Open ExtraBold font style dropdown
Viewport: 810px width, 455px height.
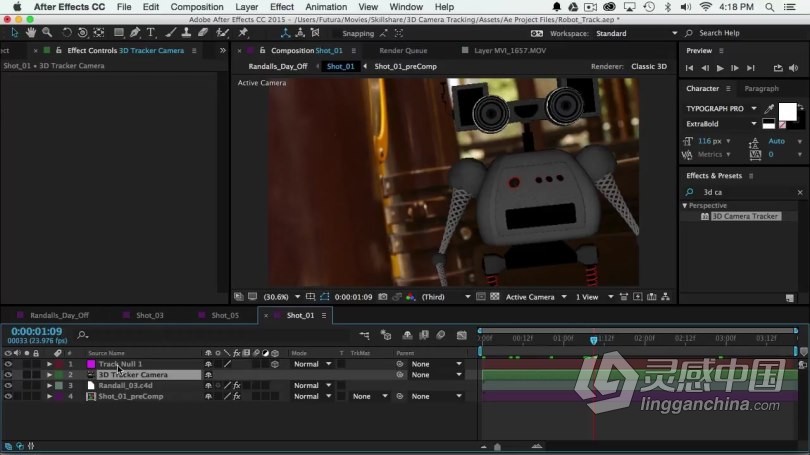pyautogui.click(x=721, y=124)
